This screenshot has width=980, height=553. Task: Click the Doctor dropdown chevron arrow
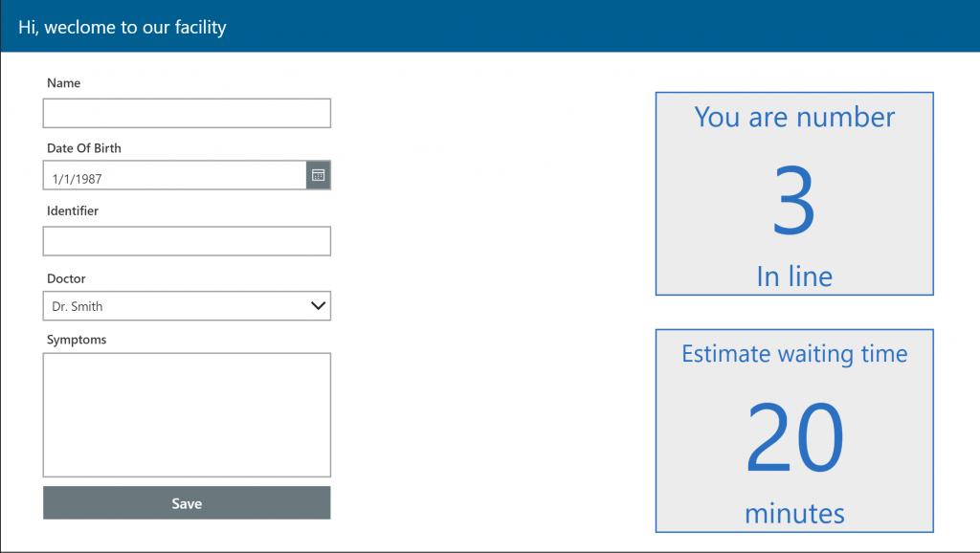click(x=319, y=306)
